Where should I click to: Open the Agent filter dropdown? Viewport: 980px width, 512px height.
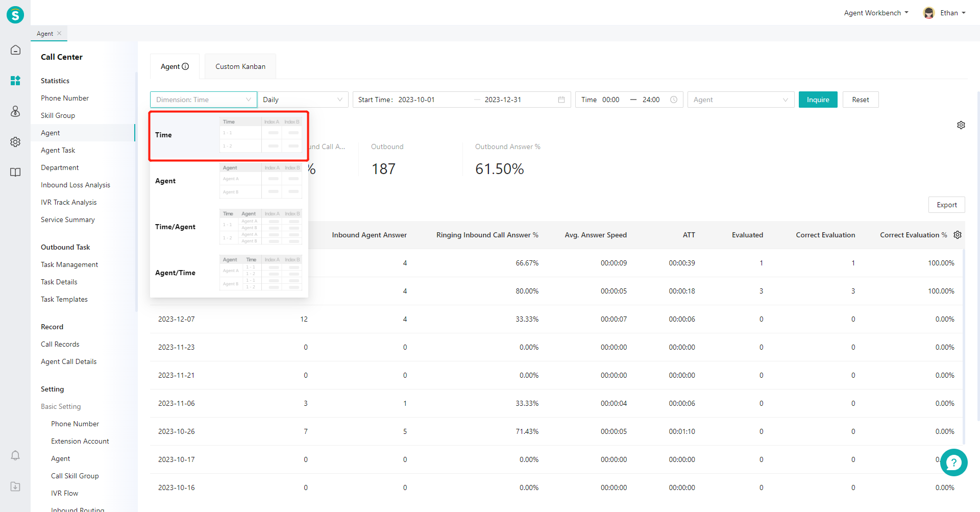pyautogui.click(x=741, y=100)
